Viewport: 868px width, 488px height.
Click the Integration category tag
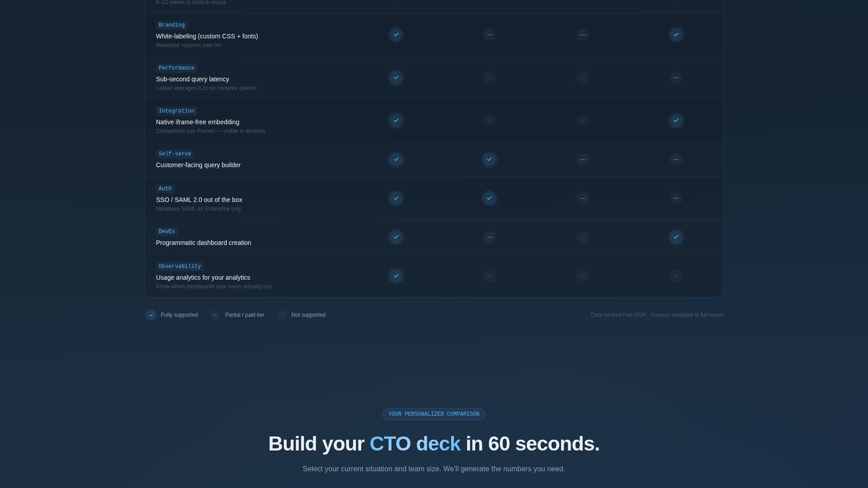tap(176, 111)
